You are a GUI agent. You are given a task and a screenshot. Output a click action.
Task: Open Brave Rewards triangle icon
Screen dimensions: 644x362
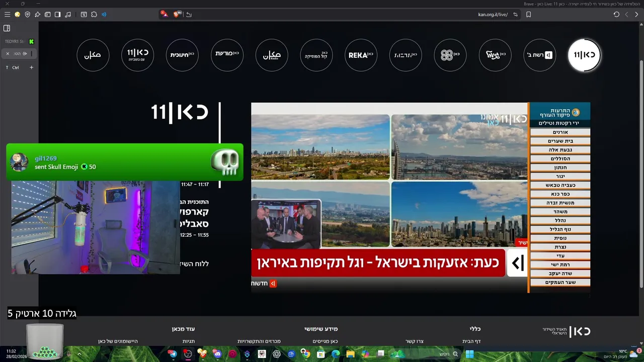pos(164,14)
